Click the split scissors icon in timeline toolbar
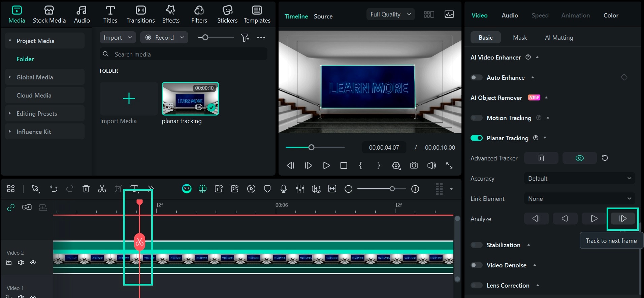 (x=102, y=189)
